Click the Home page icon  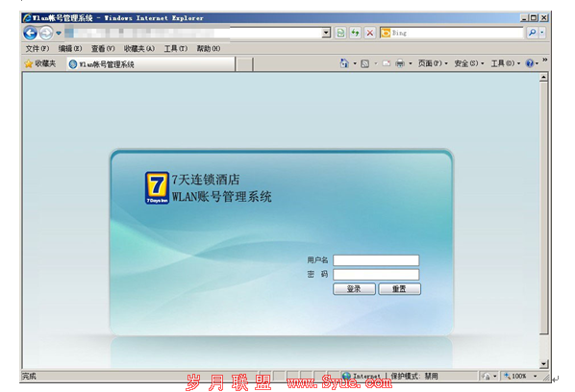click(344, 63)
